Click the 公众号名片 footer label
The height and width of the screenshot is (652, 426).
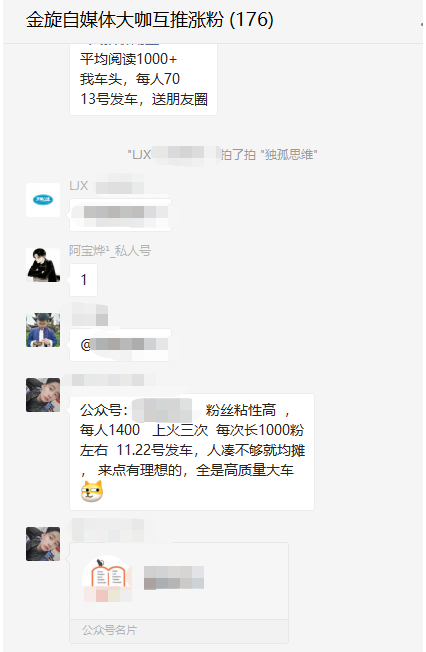[x=109, y=630]
